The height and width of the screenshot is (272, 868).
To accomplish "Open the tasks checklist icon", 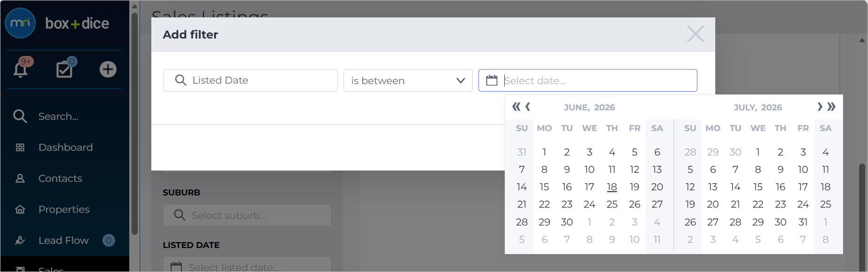I will 65,69.
